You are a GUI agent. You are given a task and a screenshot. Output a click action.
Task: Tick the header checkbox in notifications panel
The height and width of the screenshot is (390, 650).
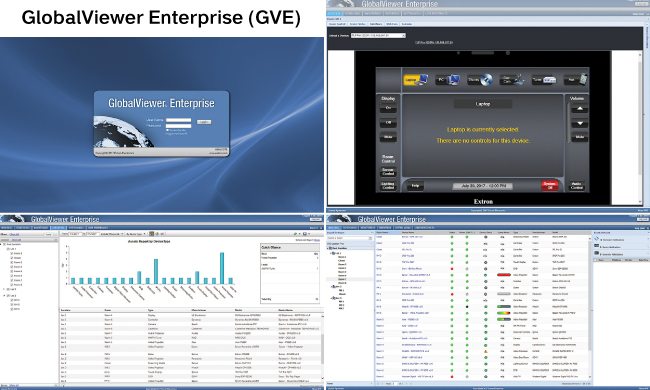pos(596,260)
